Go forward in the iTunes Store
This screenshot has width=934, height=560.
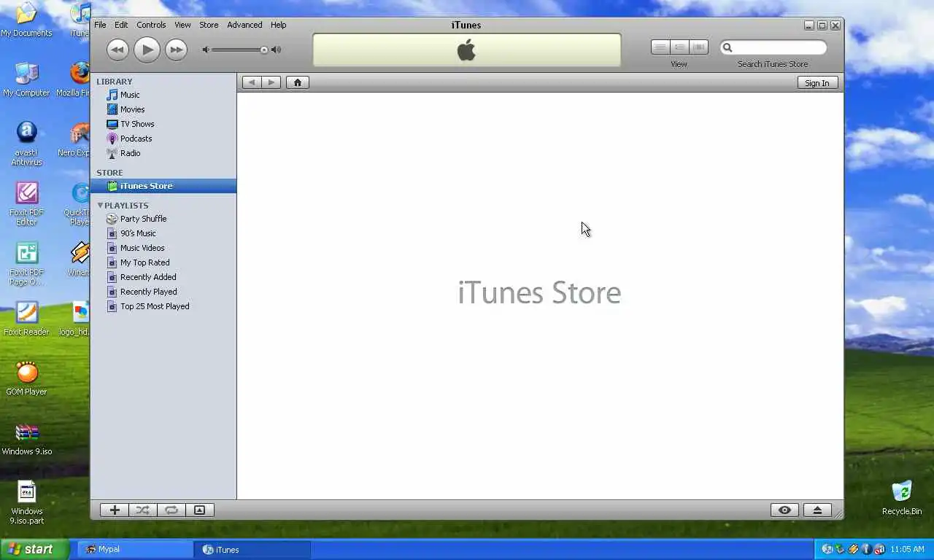pos(271,82)
